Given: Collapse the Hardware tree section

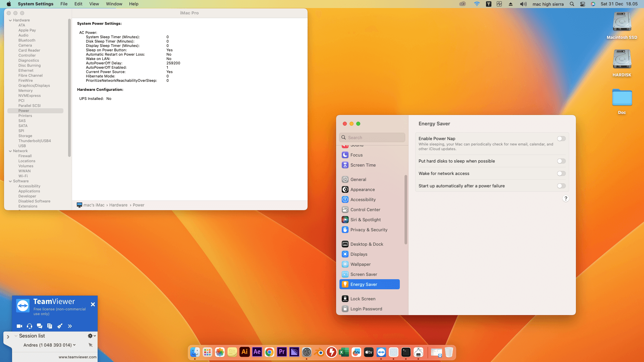Looking at the screenshot, I should (x=10, y=20).
